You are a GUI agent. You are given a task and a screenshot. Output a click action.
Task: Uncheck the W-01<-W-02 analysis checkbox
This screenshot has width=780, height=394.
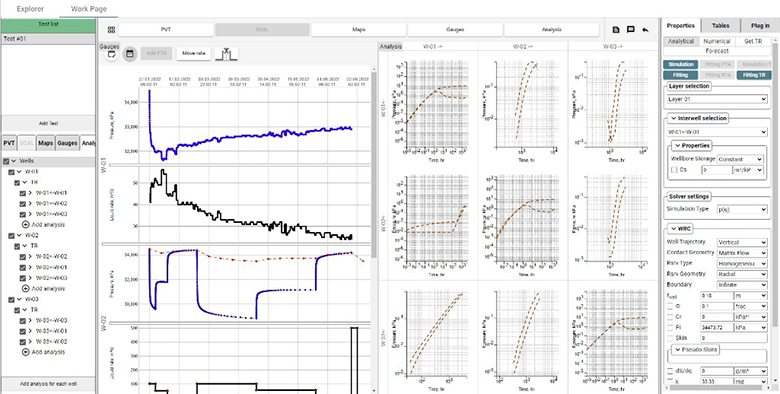point(22,203)
